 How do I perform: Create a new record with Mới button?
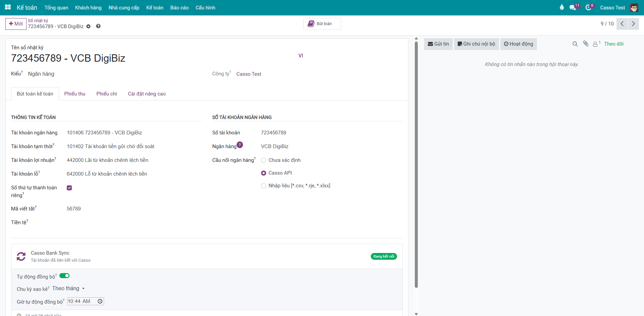pyautogui.click(x=16, y=24)
